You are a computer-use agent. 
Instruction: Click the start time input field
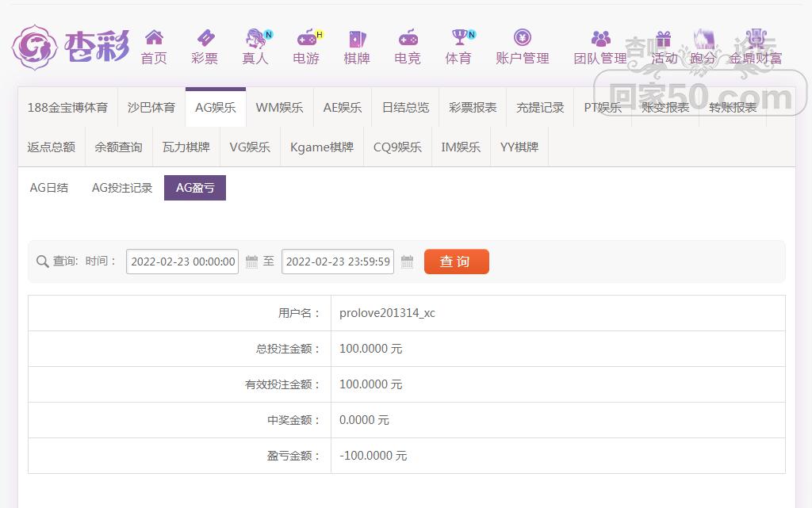click(182, 262)
